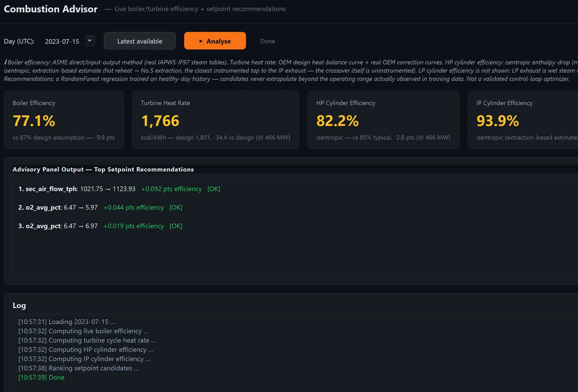
Task: Click the Latest available button
Action: click(140, 41)
